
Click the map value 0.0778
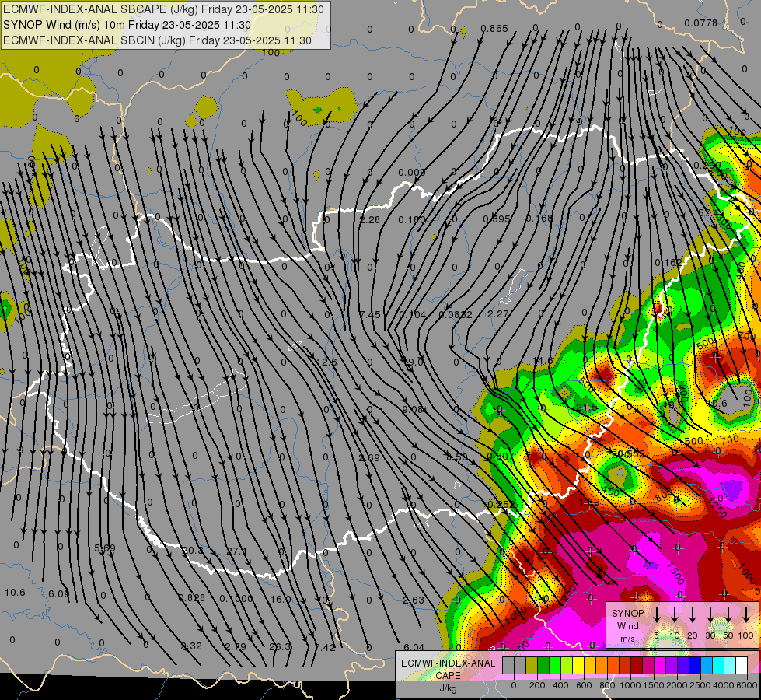tap(700, 23)
